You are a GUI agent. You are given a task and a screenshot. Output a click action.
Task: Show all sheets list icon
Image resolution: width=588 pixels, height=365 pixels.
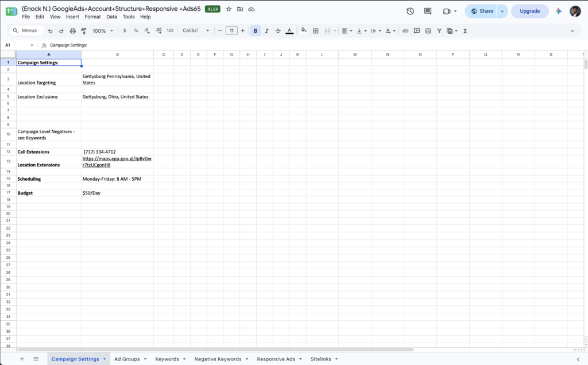click(36, 359)
